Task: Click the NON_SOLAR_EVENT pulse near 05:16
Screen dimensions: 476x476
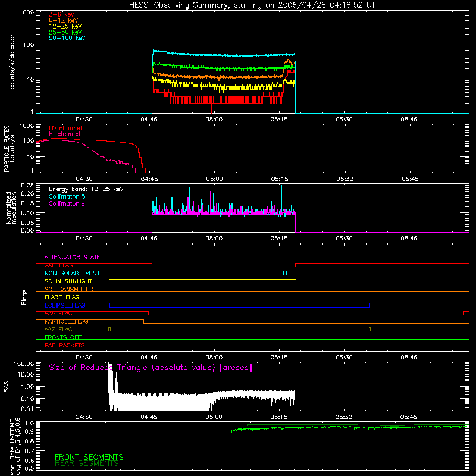Action: (285, 273)
